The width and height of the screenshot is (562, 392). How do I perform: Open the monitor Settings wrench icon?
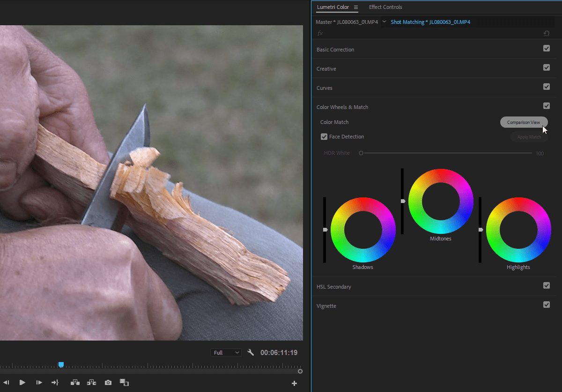[x=251, y=352]
